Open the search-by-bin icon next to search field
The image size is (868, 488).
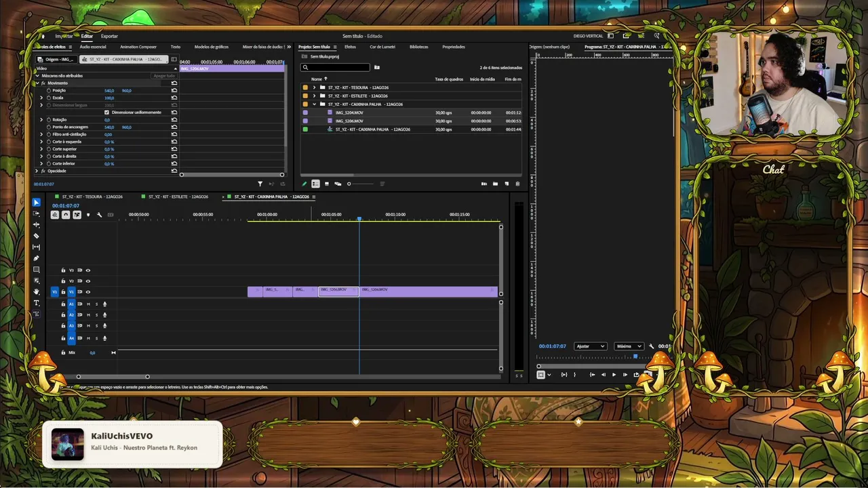click(377, 67)
